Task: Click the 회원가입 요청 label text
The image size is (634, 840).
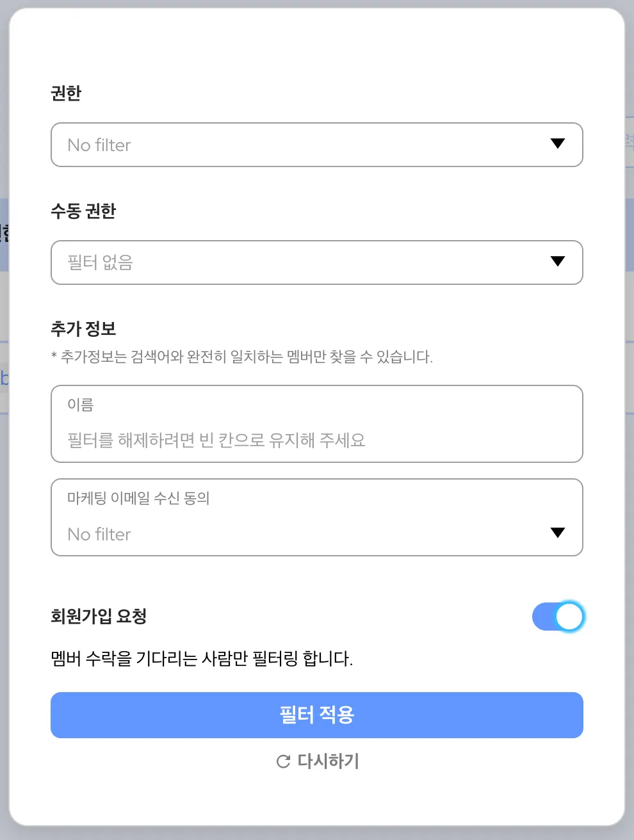Action: pyautogui.click(x=99, y=617)
